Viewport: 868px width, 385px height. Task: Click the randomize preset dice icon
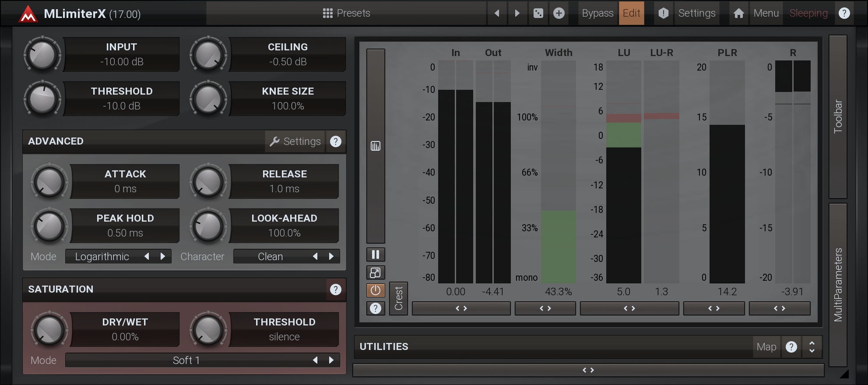tap(538, 13)
